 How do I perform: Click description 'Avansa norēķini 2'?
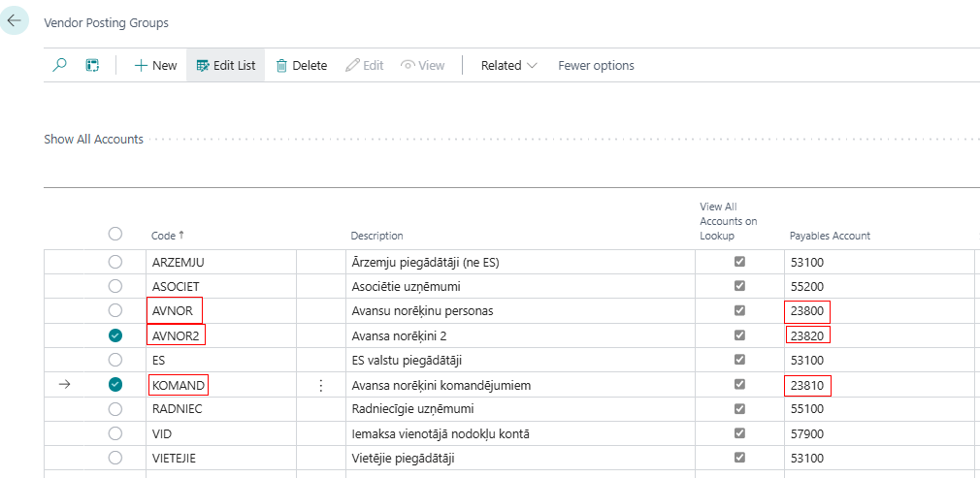(x=400, y=336)
